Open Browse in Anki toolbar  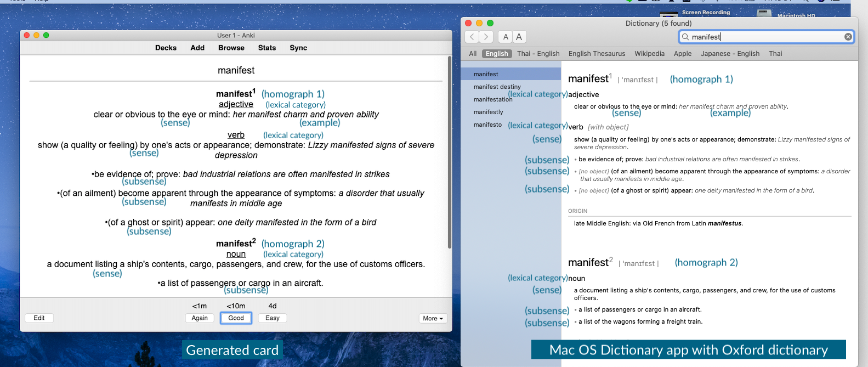[231, 48]
